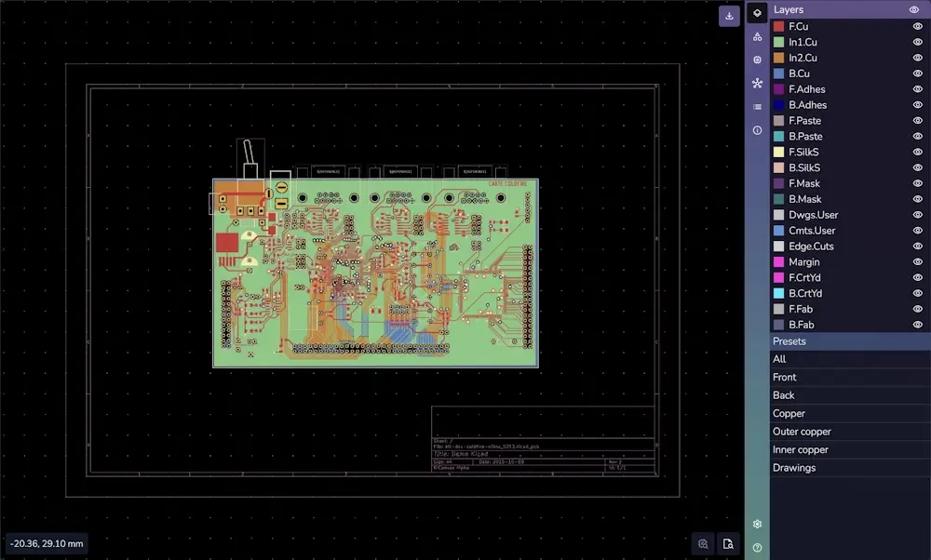Open the Help question mark icon
Viewport: 931px width, 560px height.
pos(757,548)
